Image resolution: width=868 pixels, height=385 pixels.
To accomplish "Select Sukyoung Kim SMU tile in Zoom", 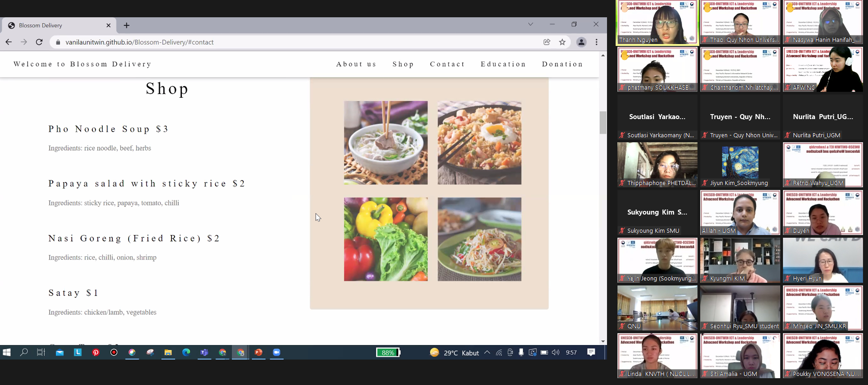I will tap(657, 213).
